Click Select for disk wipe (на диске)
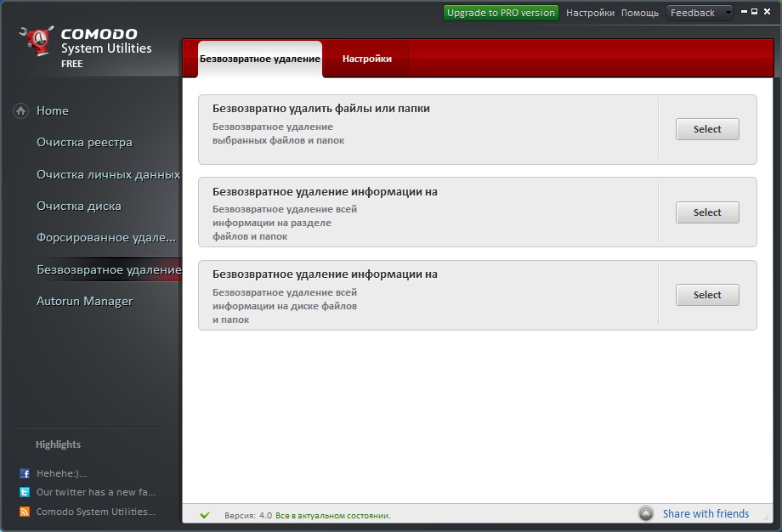 click(707, 295)
